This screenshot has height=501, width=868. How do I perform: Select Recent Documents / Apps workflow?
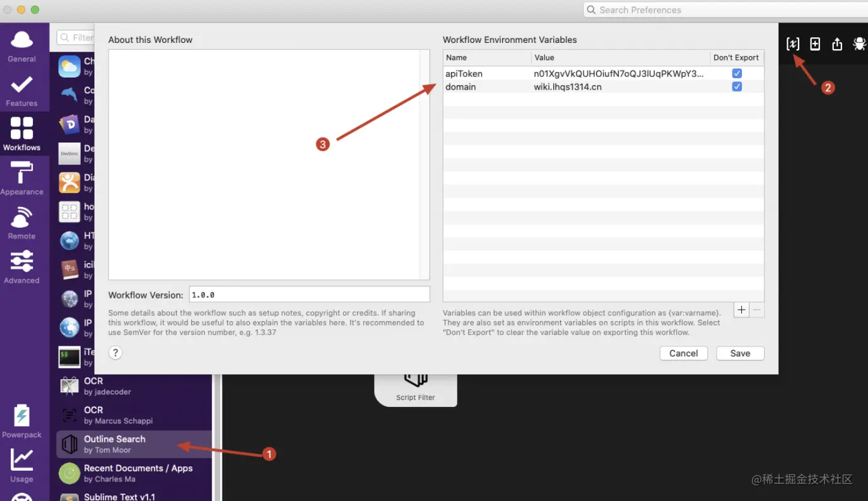pos(134,473)
